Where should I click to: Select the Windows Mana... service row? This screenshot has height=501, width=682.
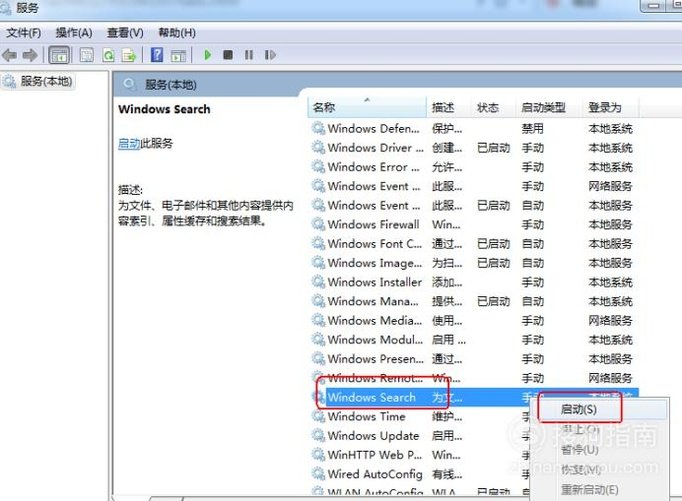[x=474, y=301]
